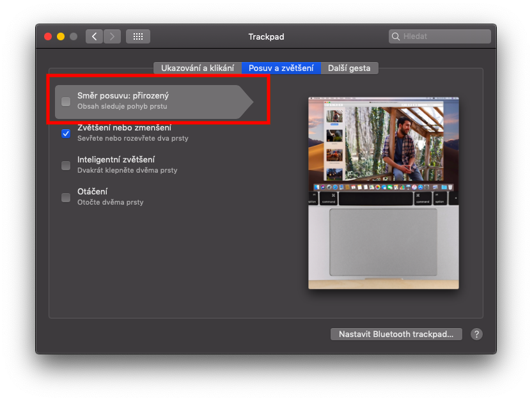Show all preferences via the grid icon

click(x=138, y=36)
